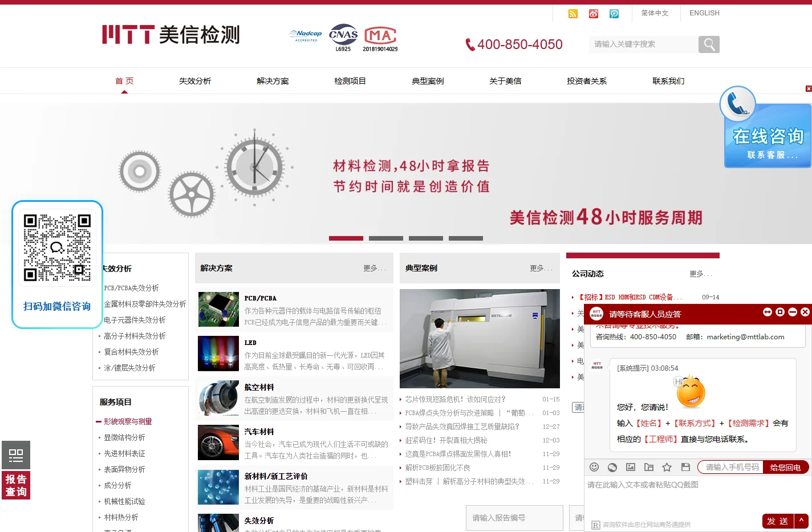
Task: Click the MA certification logo
Action: [x=380, y=38]
